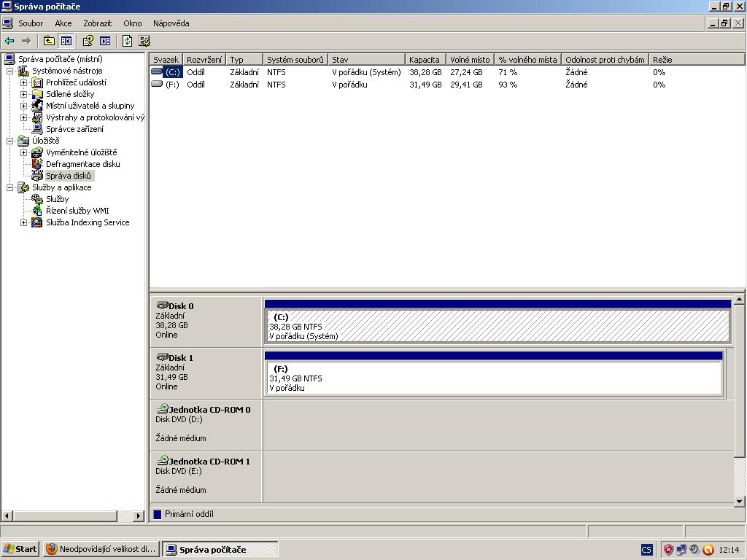This screenshot has width=747, height=560.
Task: Click the Správce zařízení icon
Action: [37, 128]
